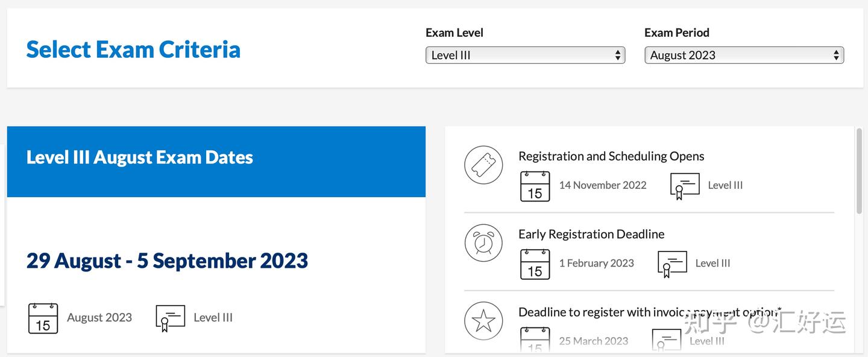
Task: Click calendar icon next to 1 February 2023
Action: (535, 264)
